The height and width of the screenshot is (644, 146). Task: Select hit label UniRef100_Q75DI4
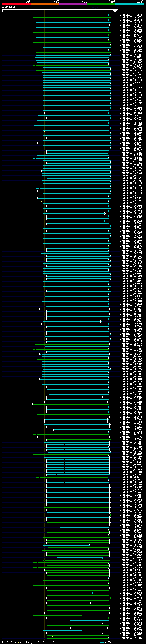pyautogui.click(x=131, y=588)
